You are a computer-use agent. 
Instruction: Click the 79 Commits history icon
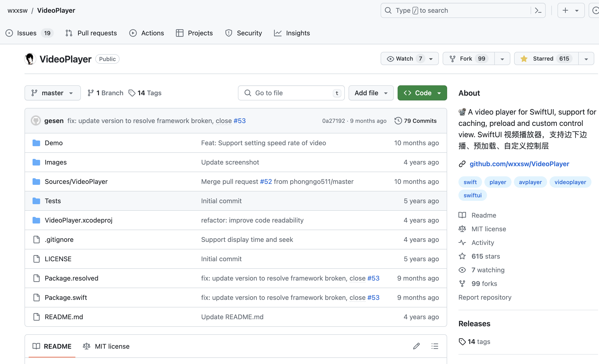click(398, 121)
